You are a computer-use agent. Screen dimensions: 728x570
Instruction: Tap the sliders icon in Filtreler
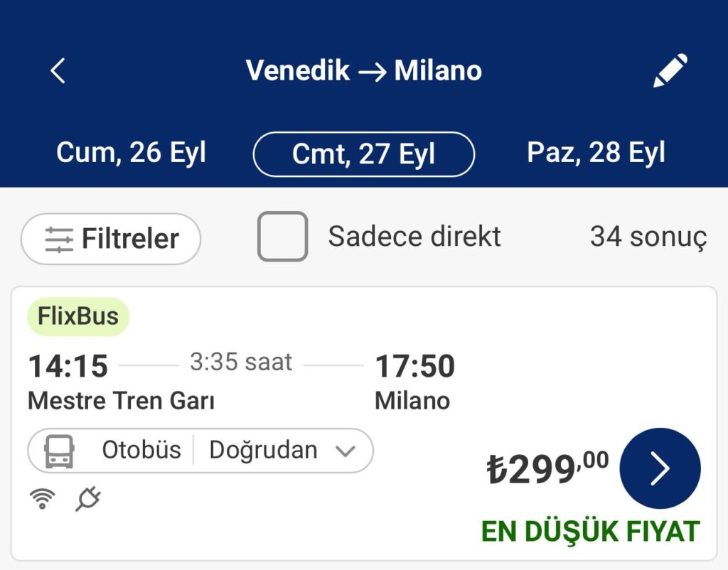pos(59,239)
